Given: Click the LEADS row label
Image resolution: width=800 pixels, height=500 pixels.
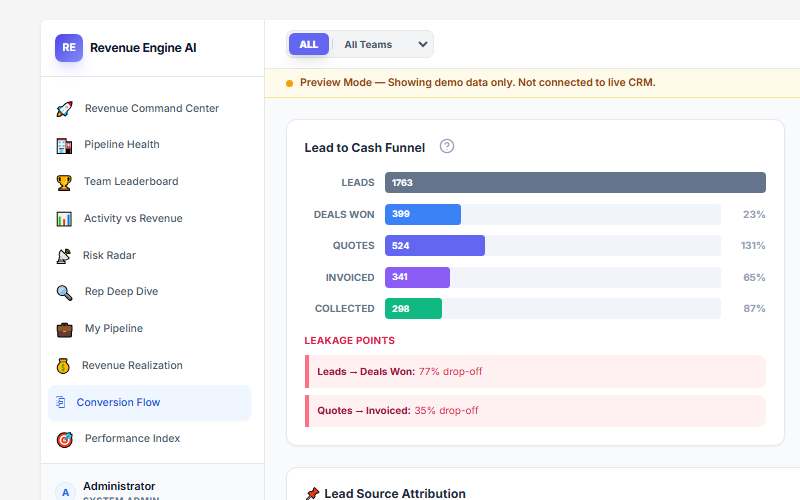Looking at the screenshot, I should [x=358, y=183].
